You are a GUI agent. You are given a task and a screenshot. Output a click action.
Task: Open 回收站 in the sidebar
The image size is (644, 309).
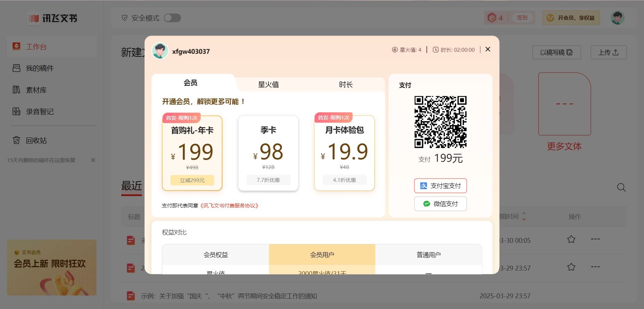(x=52, y=140)
